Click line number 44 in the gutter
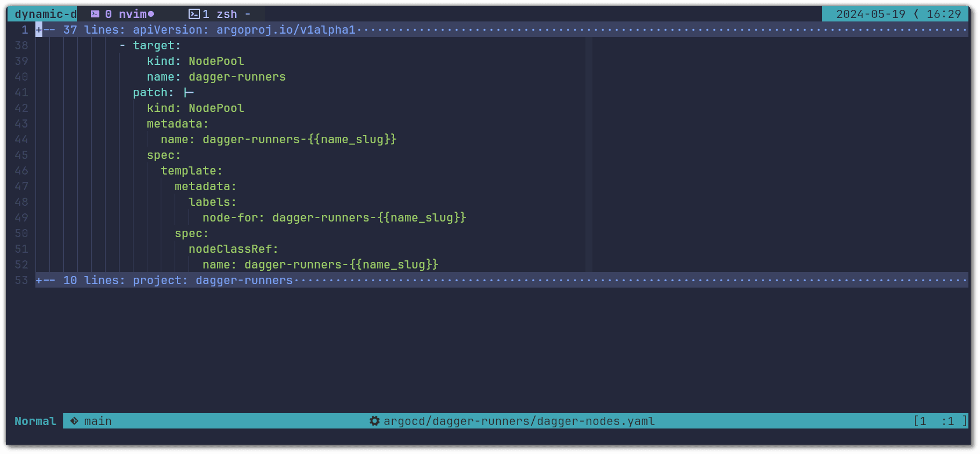Viewport: 980px width, 454px height. [x=21, y=139]
